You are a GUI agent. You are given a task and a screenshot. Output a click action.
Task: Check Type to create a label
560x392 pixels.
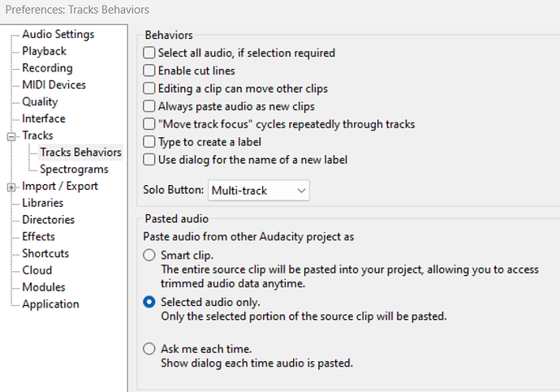(149, 142)
